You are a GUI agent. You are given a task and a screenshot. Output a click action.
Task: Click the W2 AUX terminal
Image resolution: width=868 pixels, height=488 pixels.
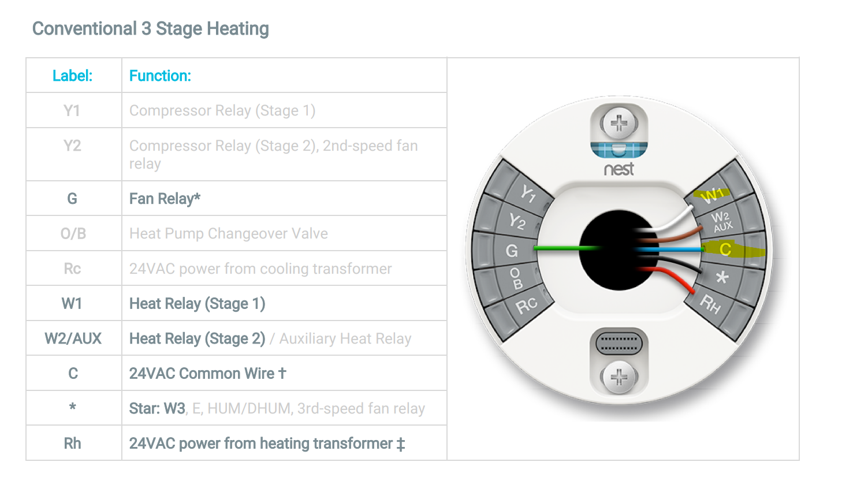pyautogui.click(x=721, y=222)
